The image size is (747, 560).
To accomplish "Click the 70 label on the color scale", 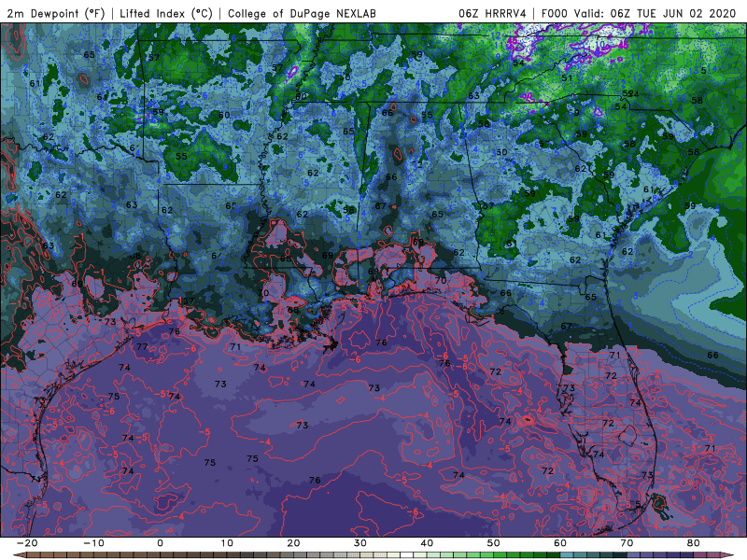I will click(627, 543).
